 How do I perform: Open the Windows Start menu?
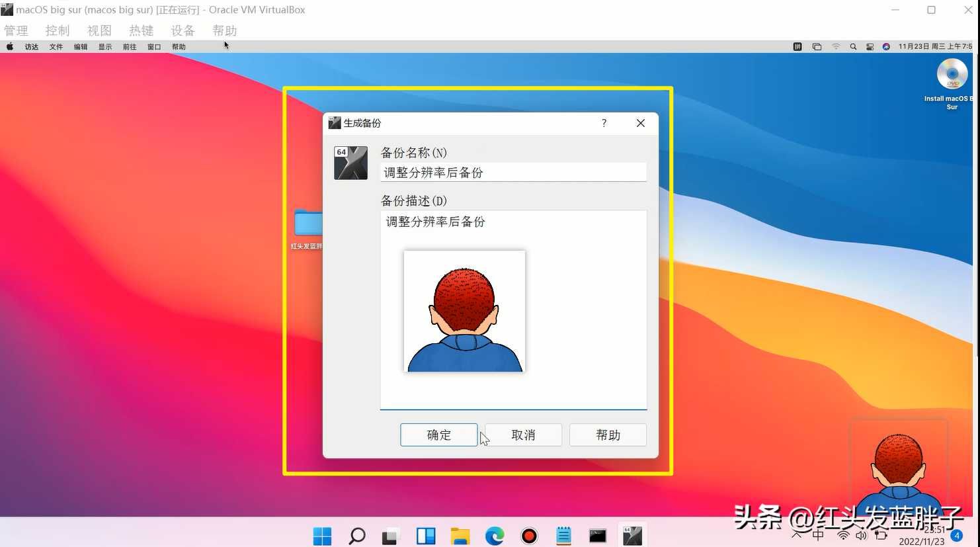322,536
